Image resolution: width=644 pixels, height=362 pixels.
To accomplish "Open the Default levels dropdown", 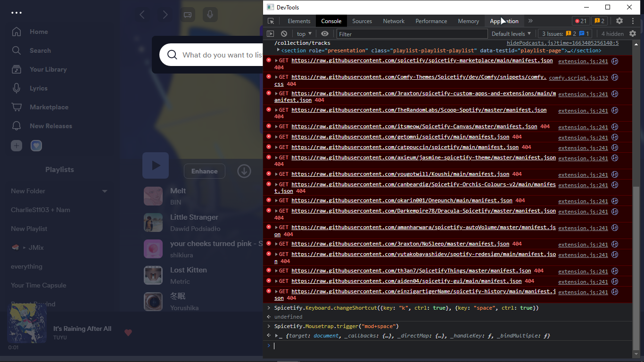I will pos(511,33).
